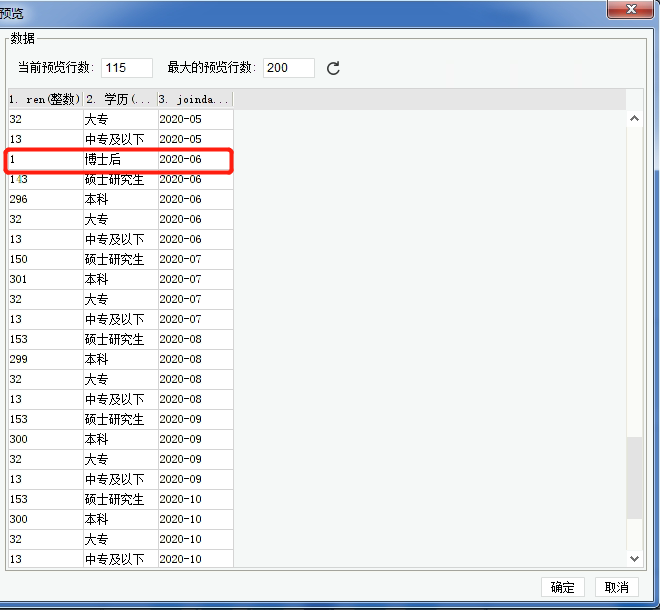The height and width of the screenshot is (610, 660).
Task: Click the scrollbar up arrow
Action: tap(634, 119)
